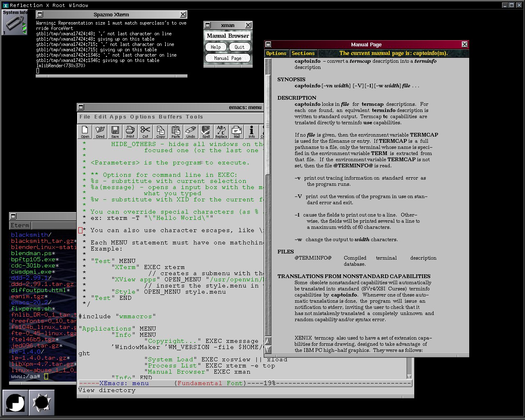This screenshot has width=525, height=420.
Task: Open the Sections menu in Manual Page window
Action: (x=303, y=53)
